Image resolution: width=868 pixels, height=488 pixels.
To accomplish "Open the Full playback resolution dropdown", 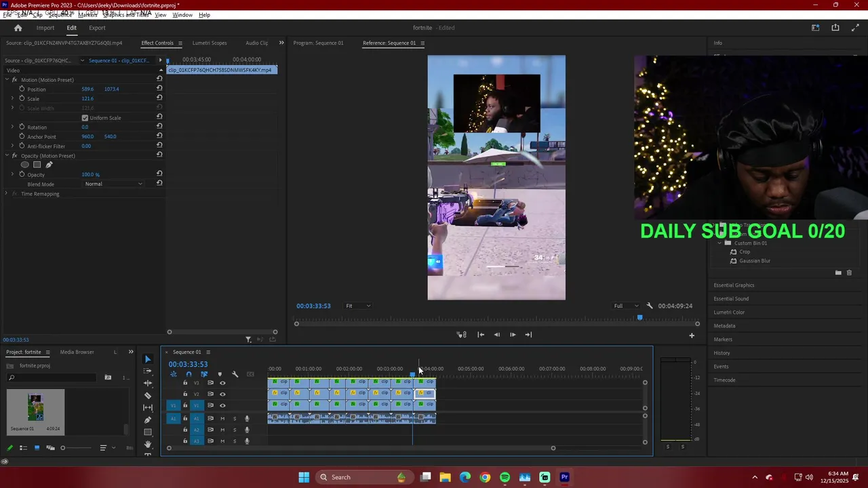I will coord(626,306).
